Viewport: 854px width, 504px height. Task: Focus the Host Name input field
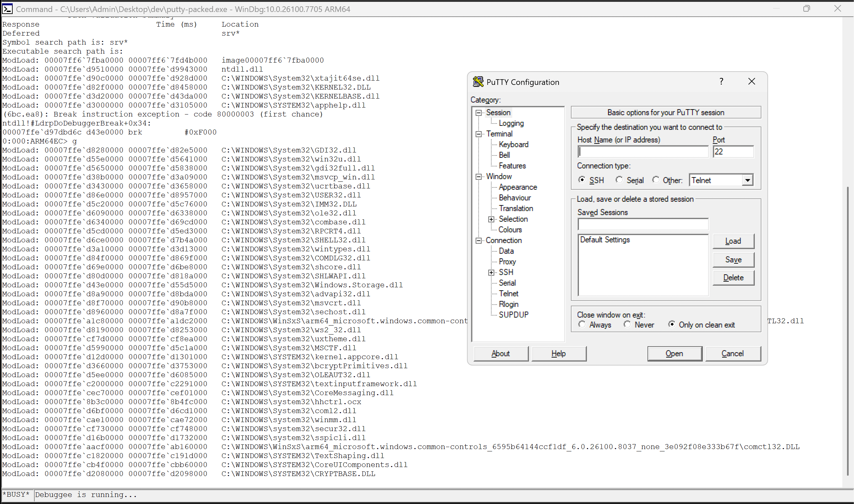click(643, 151)
